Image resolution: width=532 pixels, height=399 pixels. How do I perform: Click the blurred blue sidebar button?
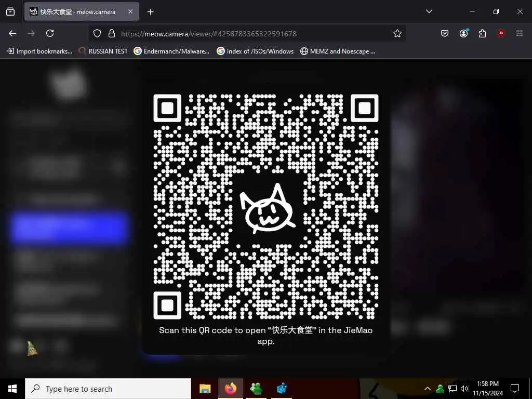[x=69, y=227]
